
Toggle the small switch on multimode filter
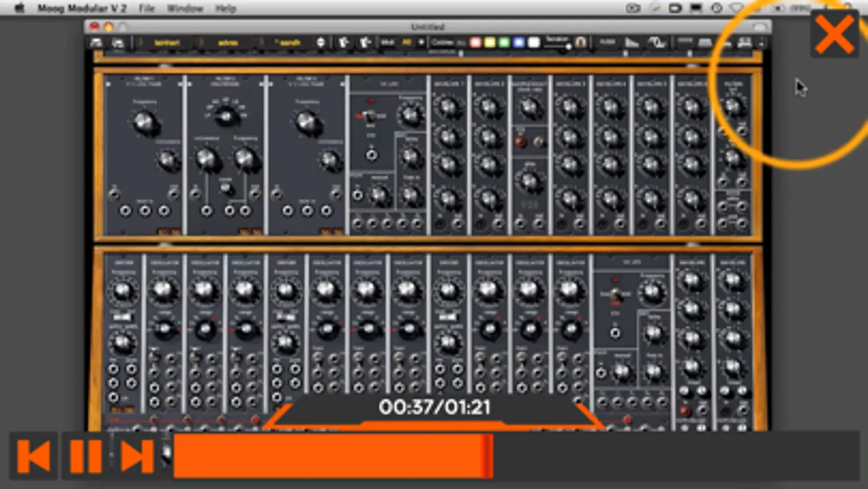227,188
